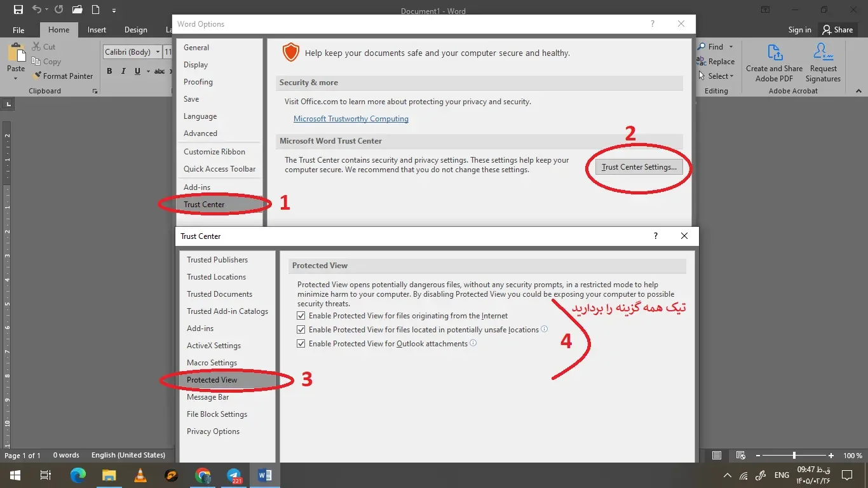This screenshot has width=868, height=488.
Task: Open Telegram from taskbar
Action: coord(234,475)
